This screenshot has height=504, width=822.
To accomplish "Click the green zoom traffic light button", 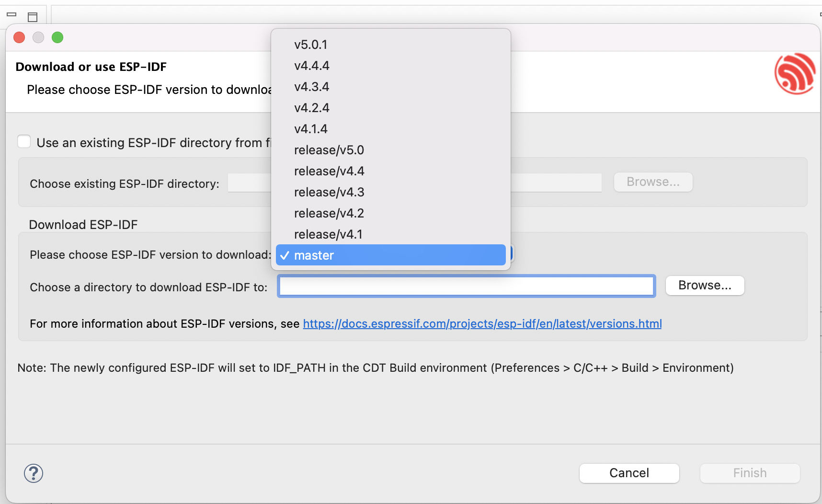I will [x=57, y=37].
